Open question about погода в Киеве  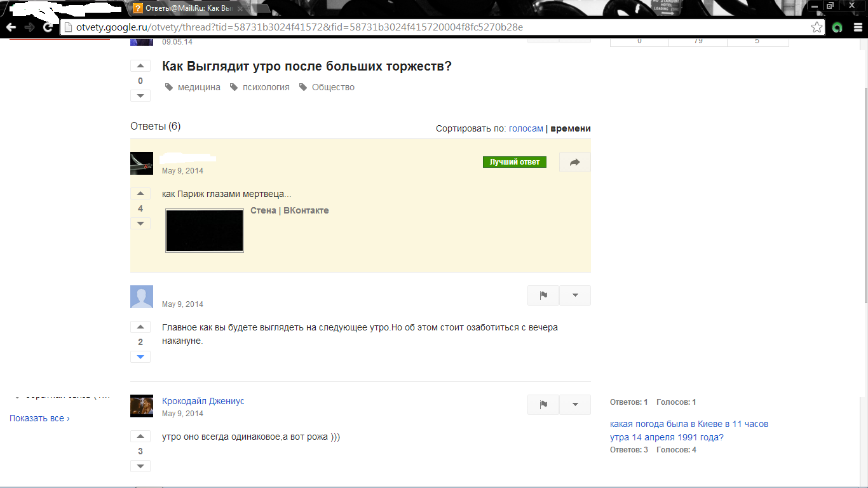click(689, 430)
